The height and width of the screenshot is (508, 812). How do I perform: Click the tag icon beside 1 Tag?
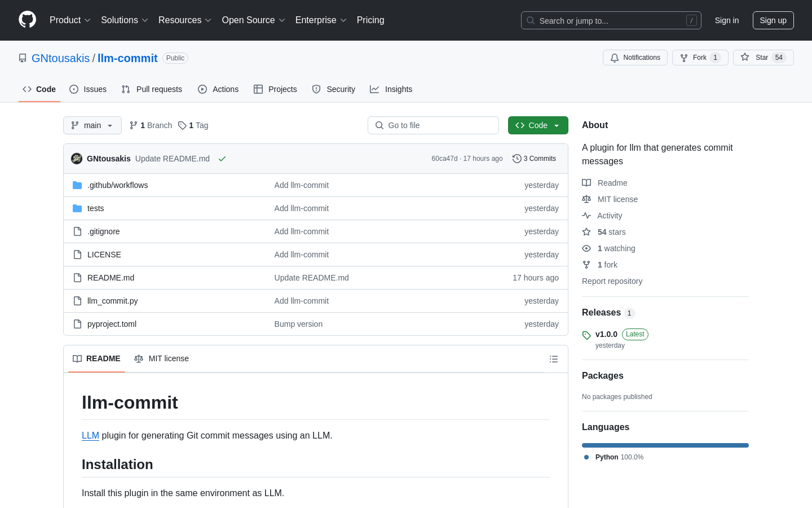point(182,125)
